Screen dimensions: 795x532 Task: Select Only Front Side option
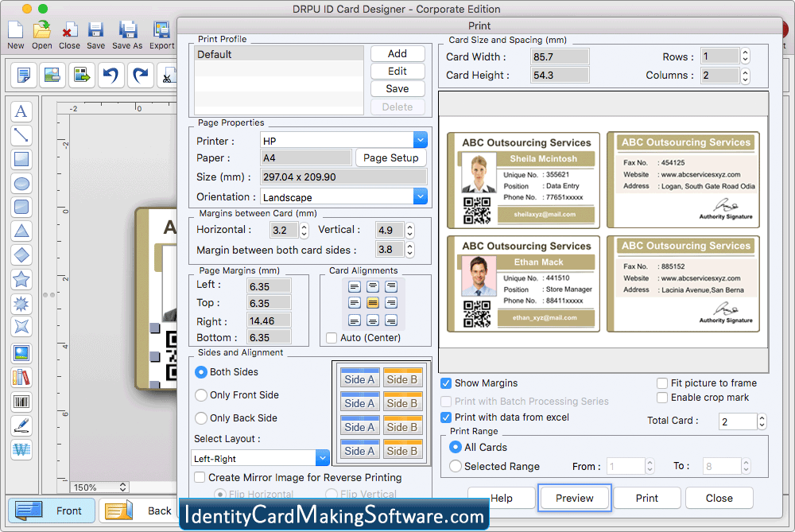[x=201, y=395]
